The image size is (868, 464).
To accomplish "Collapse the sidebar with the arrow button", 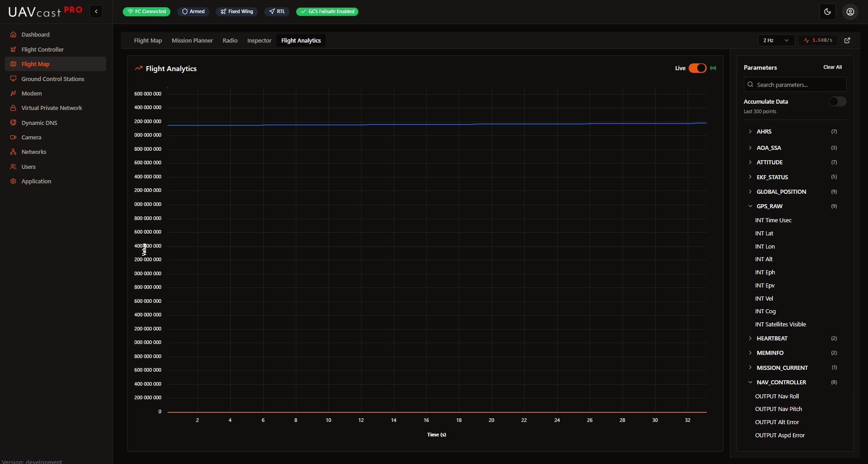I will 96,11.
